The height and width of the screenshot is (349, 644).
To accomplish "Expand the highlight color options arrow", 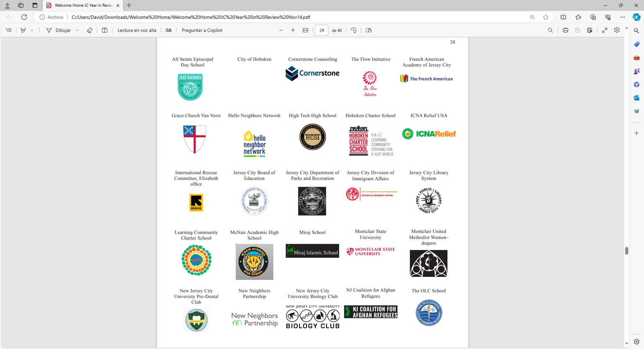I will click(x=32, y=30).
